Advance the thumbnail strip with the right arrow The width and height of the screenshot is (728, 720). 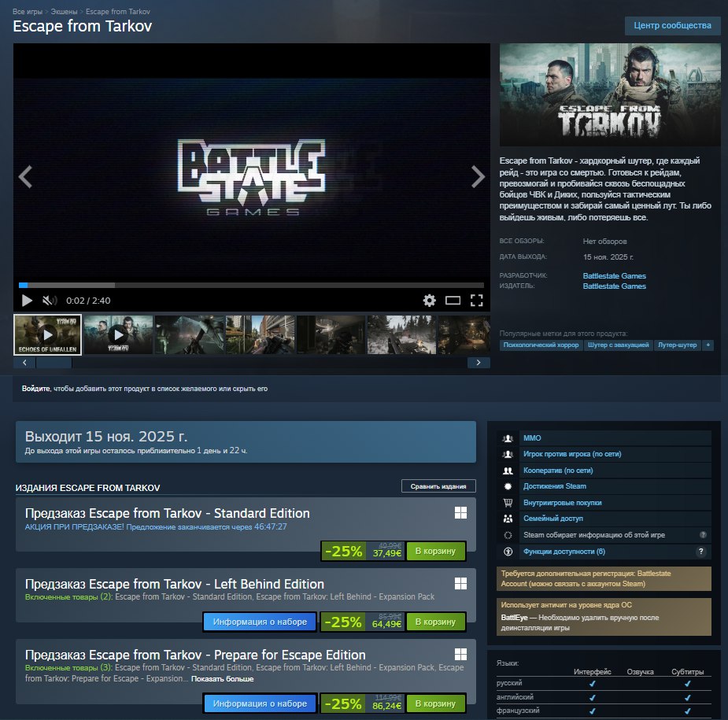(x=479, y=362)
